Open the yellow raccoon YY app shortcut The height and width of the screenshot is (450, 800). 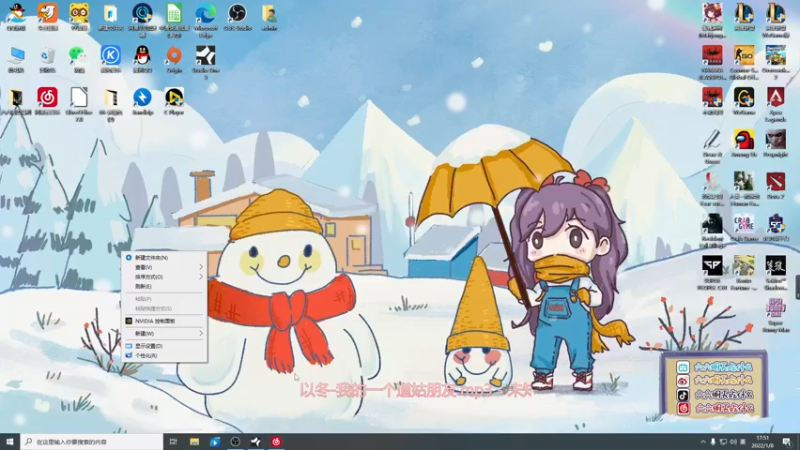coord(79,17)
